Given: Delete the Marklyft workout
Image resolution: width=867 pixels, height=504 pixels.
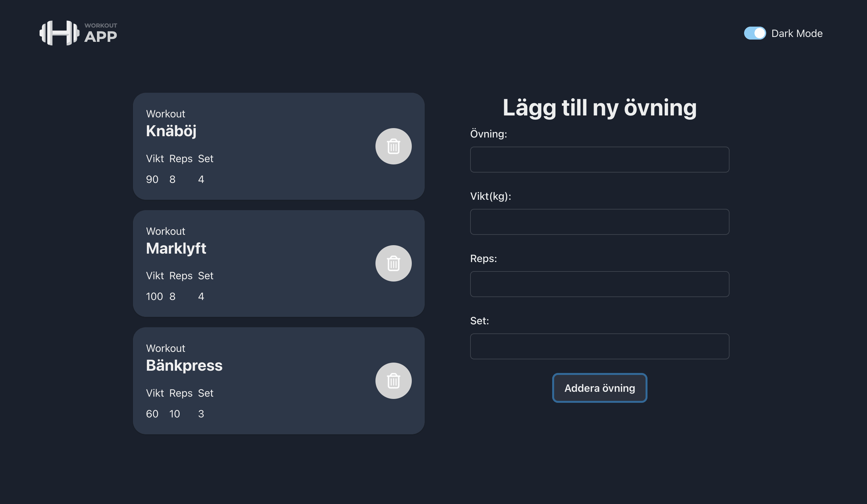Looking at the screenshot, I should click(x=393, y=264).
